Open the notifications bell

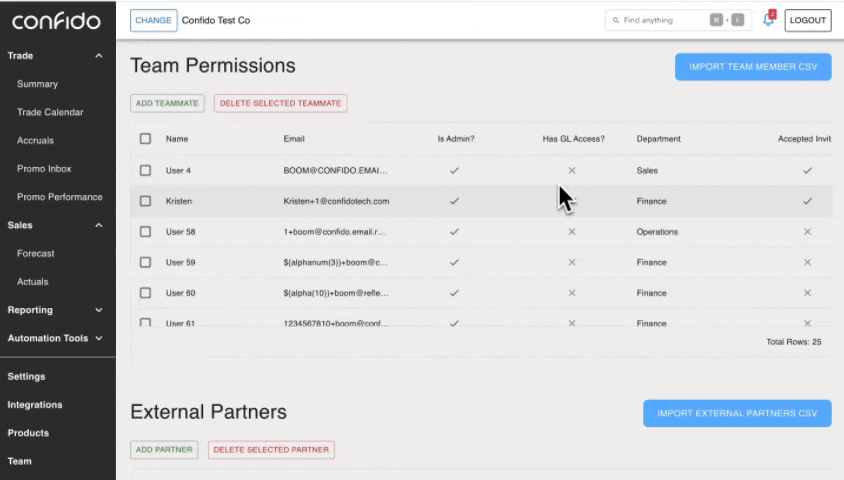point(768,20)
